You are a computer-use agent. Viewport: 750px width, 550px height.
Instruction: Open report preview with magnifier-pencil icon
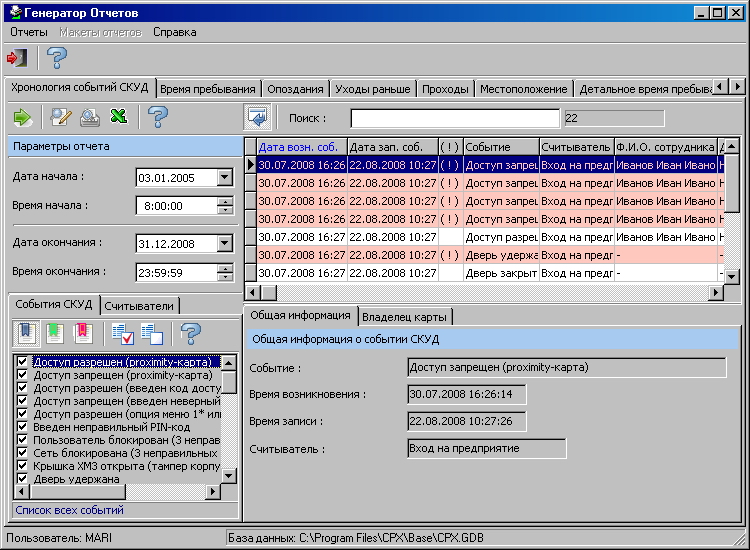pyautogui.click(x=61, y=117)
